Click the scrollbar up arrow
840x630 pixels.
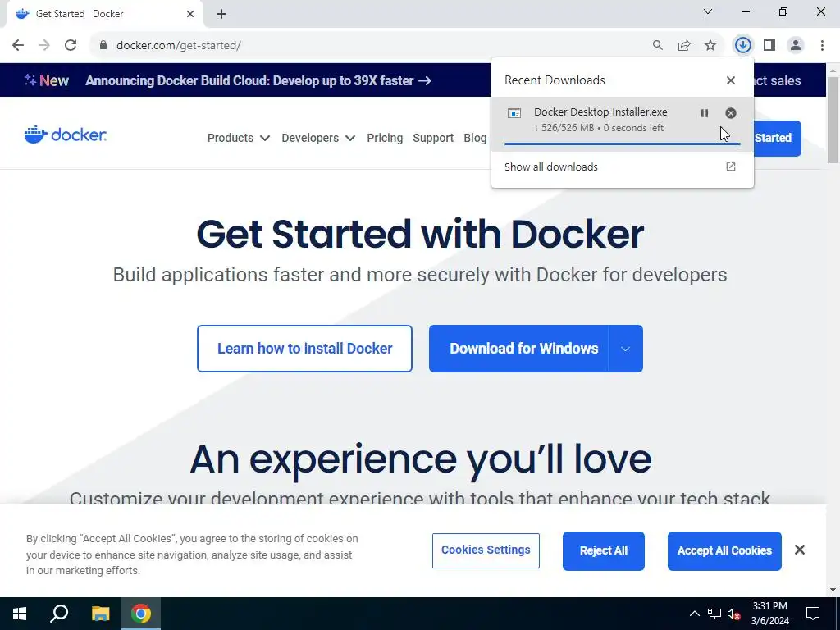click(x=833, y=70)
